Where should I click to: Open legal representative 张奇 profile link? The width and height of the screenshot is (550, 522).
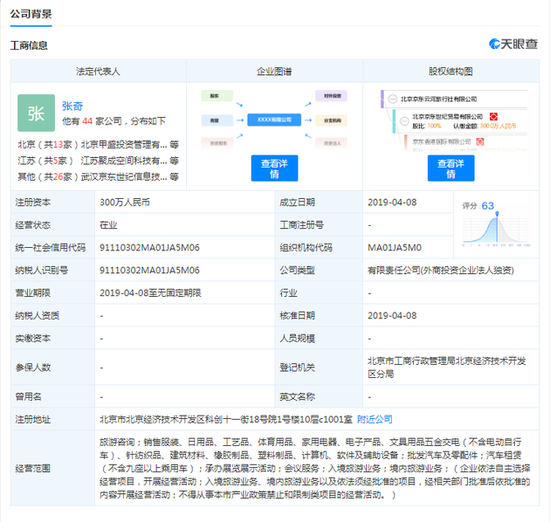pos(73,106)
